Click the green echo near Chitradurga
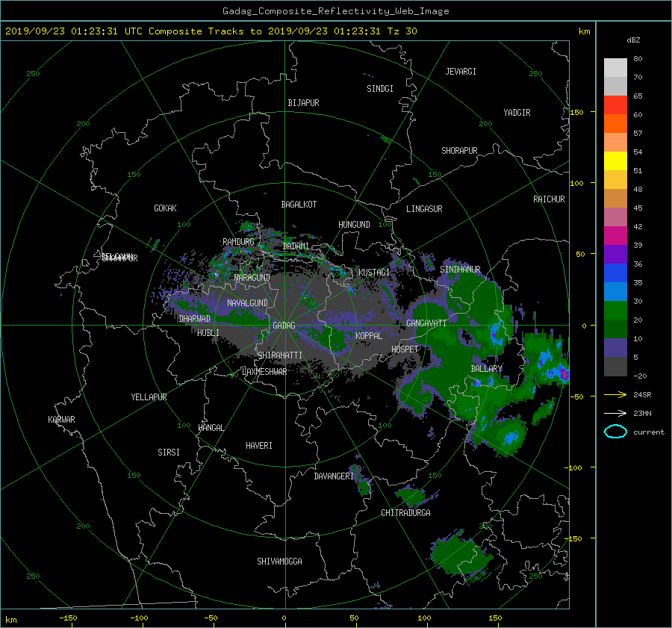This screenshot has width=672, height=628. 411,495
